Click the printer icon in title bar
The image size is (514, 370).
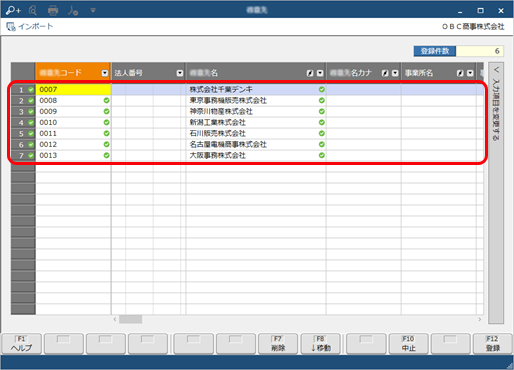tap(53, 11)
